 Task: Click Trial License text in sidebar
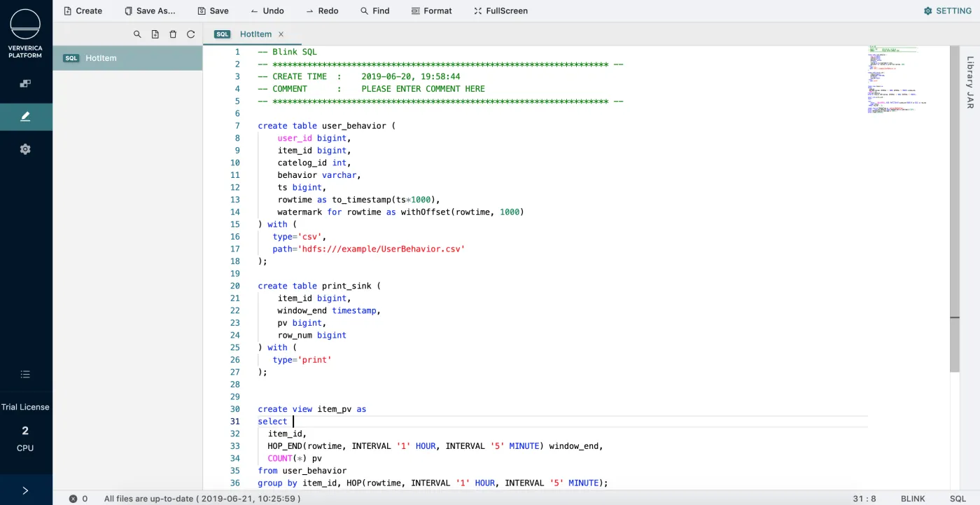pos(25,407)
